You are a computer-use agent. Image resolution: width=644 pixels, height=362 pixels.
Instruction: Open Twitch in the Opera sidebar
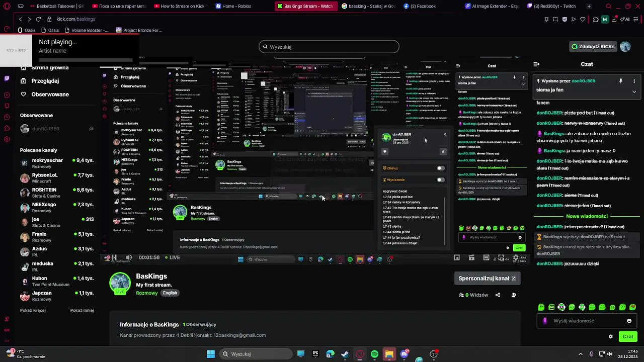[x=7, y=78]
